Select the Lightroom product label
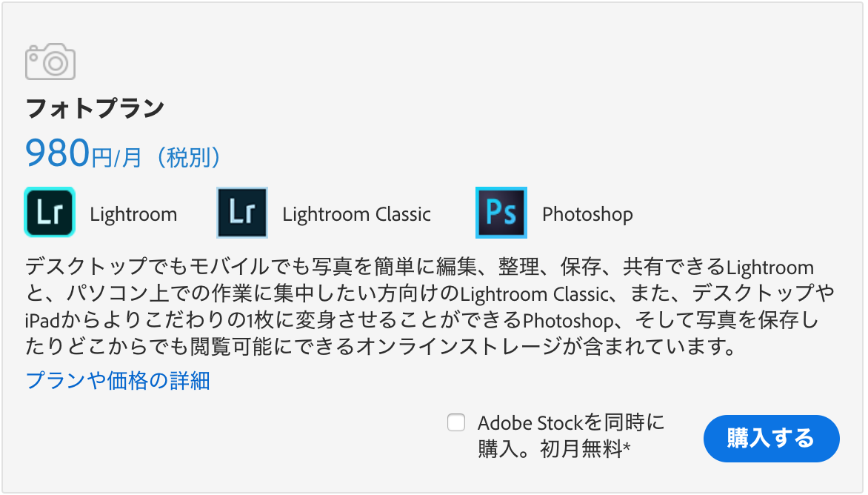The image size is (868, 495). (x=133, y=214)
